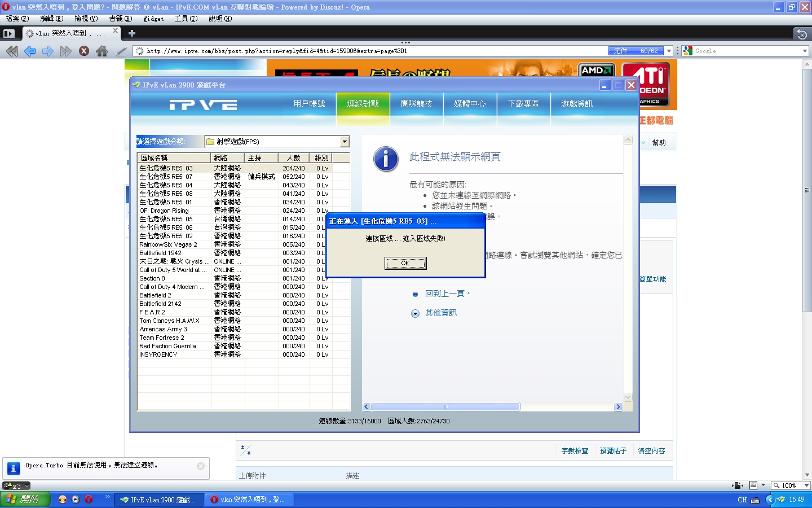Click the 字數檢查 link
The image size is (812, 508).
pyautogui.click(x=575, y=451)
